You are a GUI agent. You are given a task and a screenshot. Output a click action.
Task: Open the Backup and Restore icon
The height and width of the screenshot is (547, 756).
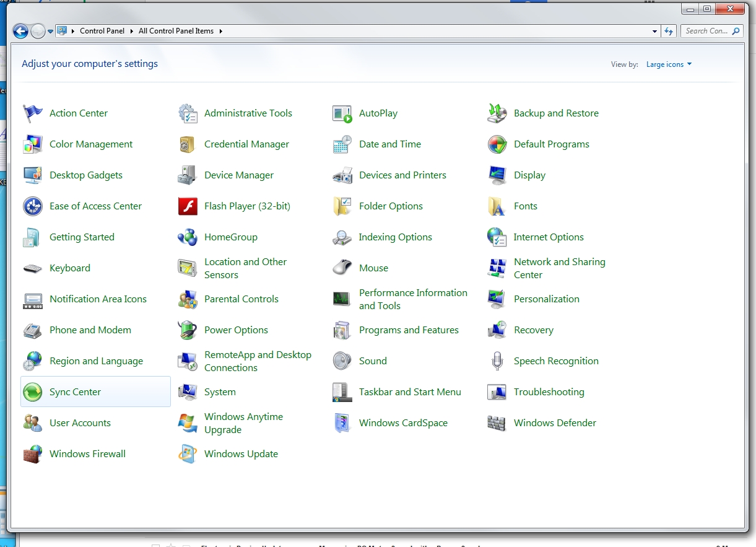tap(497, 113)
